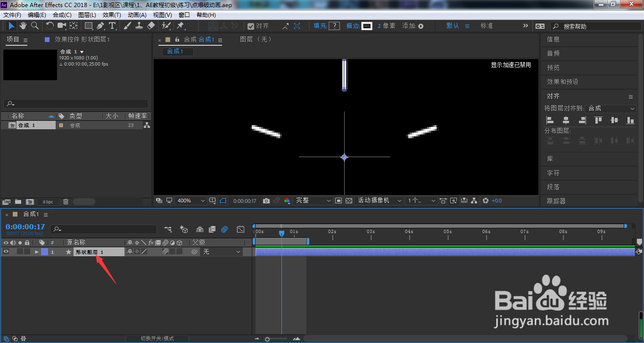Select the Unified Camera tool
644x343 pixels.
click(62, 25)
